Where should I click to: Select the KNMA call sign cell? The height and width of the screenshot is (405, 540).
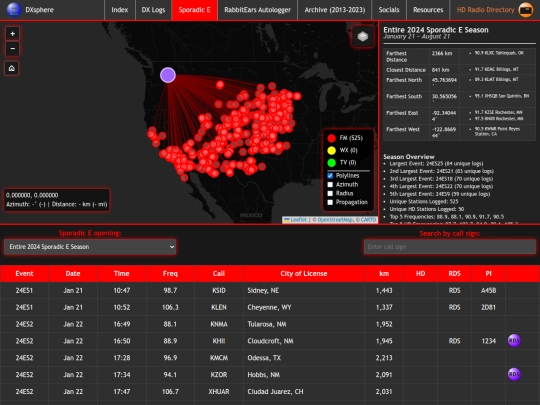[x=219, y=324]
